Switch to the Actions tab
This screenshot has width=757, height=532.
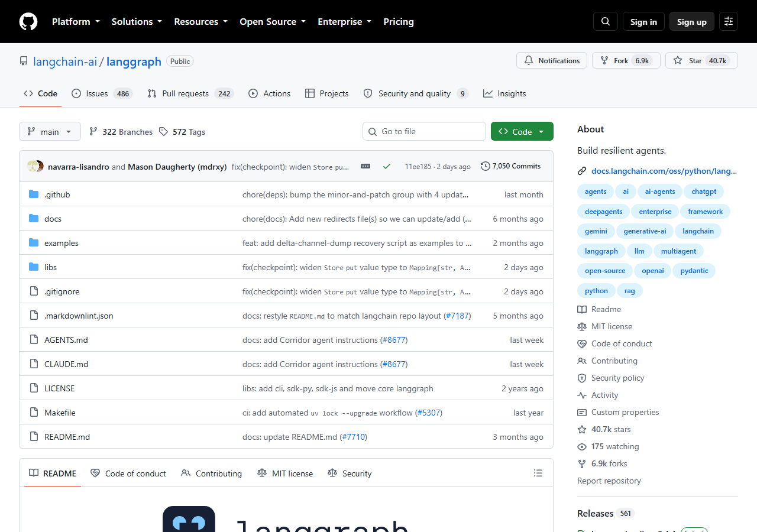click(x=269, y=93)
